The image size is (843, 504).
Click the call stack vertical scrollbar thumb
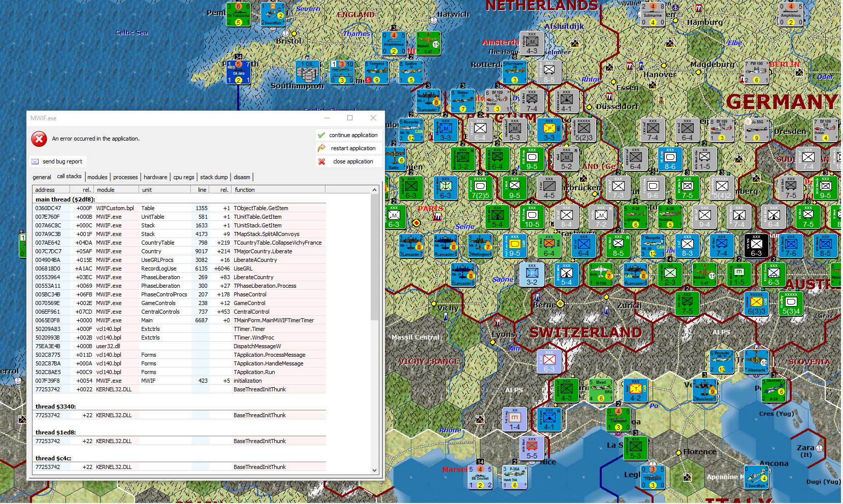click(x=375, y=257)
